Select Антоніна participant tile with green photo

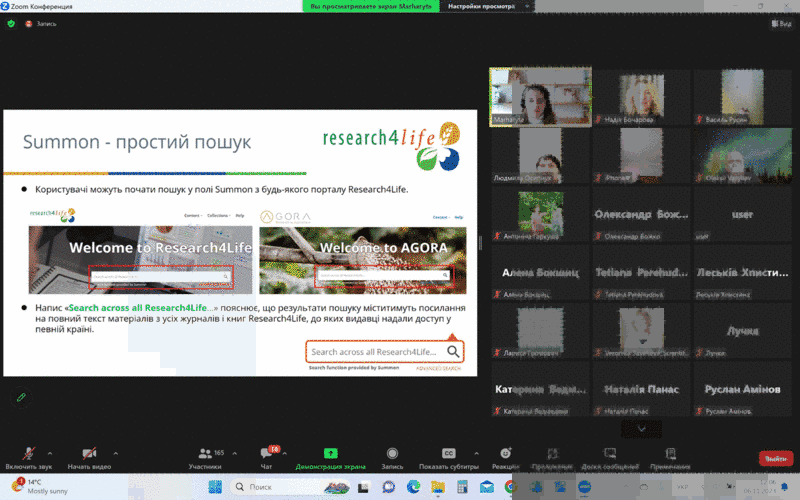click(x=541, y=214)
